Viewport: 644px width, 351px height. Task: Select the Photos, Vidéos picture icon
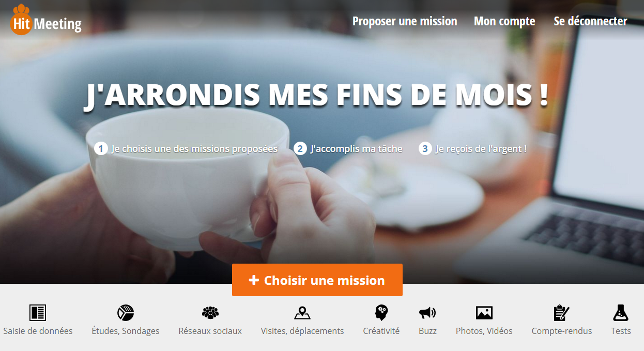tap(484, 313)
